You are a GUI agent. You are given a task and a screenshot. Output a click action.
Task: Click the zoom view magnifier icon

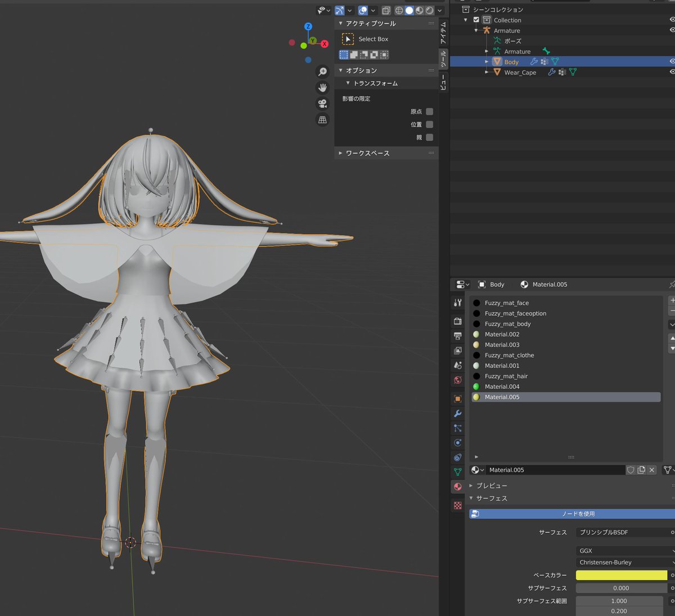click(x=322, y=71)
